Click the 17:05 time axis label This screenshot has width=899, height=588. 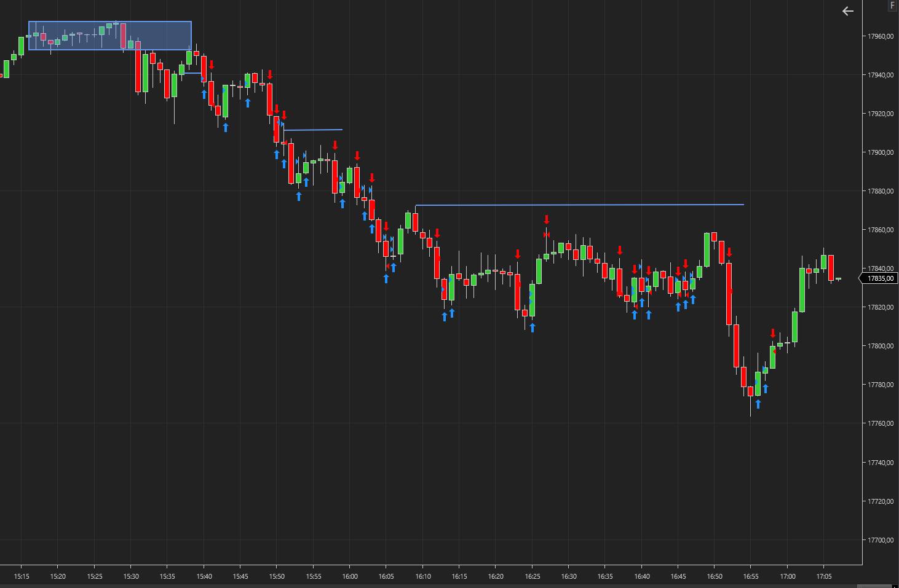click(x=824, y=576)
